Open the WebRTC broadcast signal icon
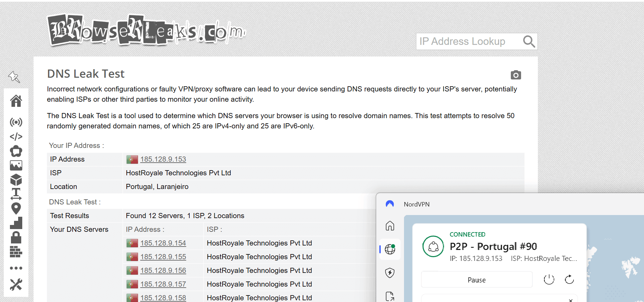 click(16, 122)
